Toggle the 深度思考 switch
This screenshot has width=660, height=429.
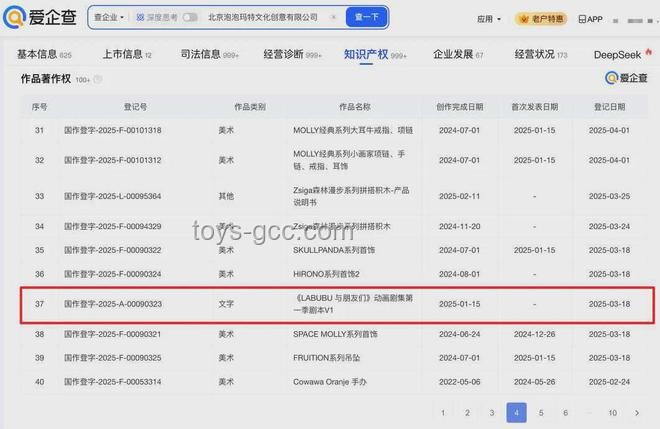[190, 17]
